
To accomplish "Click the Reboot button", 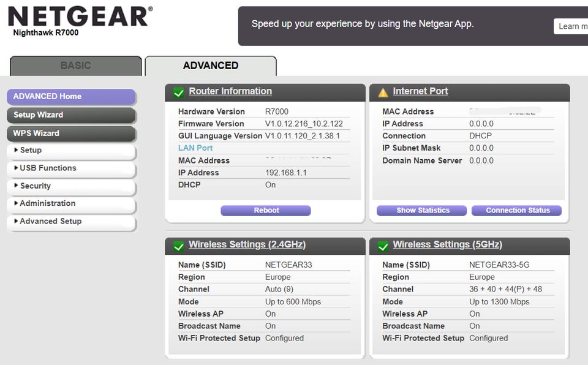I will coord(266,211).
